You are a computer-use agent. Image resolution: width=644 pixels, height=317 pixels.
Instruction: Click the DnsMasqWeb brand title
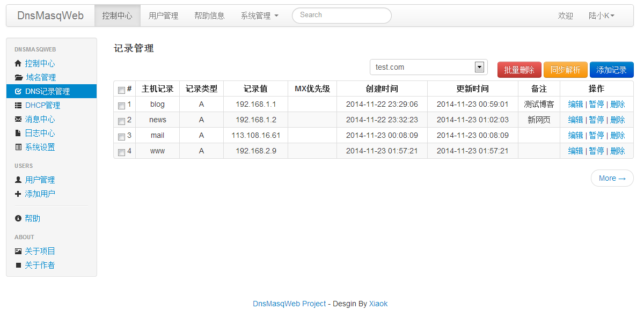pos(50,16)
